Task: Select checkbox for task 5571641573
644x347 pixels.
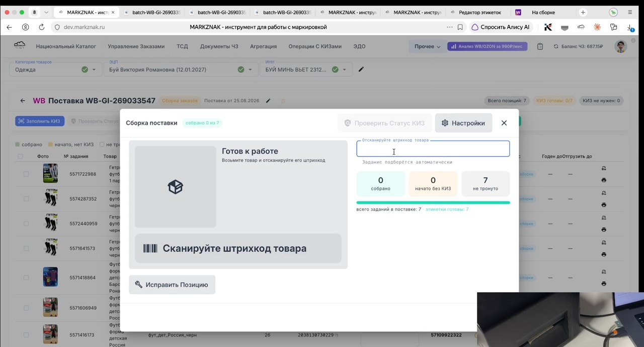Action: pyautogui.click(x=26, y=248)
